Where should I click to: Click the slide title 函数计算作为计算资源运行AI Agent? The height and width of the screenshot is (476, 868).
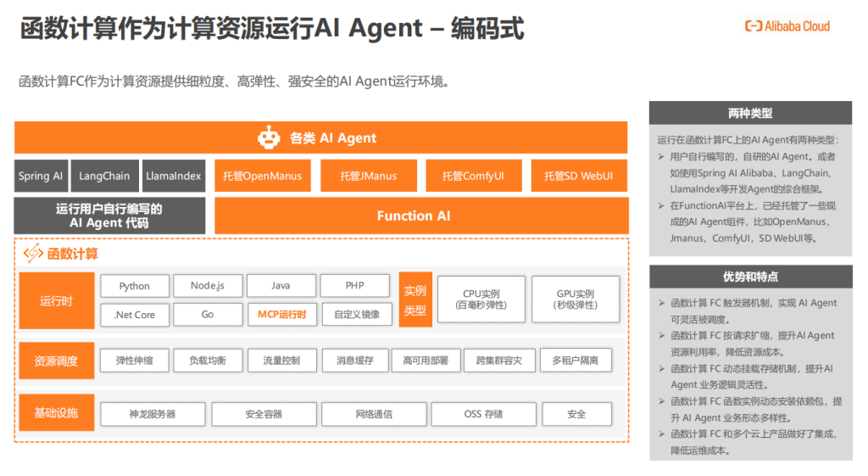[x=272, y=28]
